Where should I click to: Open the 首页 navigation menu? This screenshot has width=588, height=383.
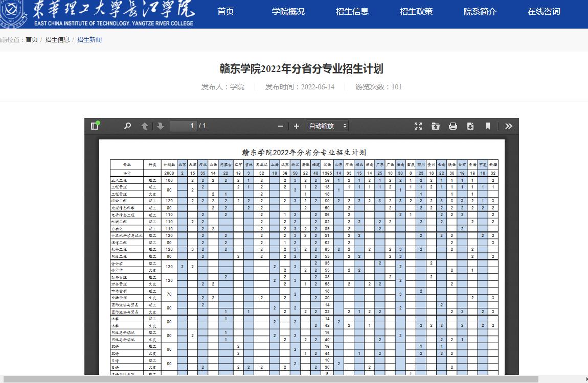point(226,12)
